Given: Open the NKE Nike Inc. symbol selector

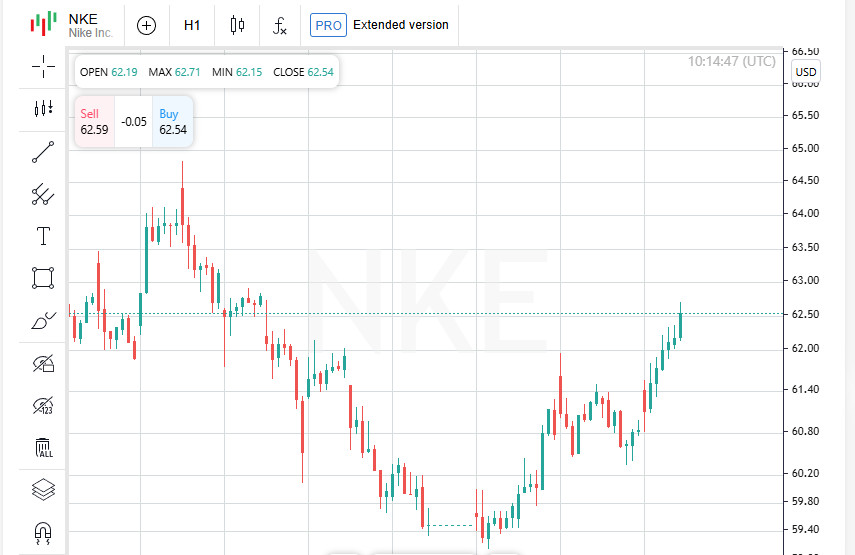Looking at the screenshot, I should coord(75,25).
